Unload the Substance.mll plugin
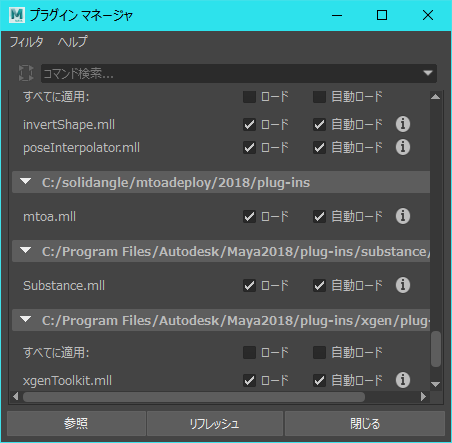 [249, 286]
